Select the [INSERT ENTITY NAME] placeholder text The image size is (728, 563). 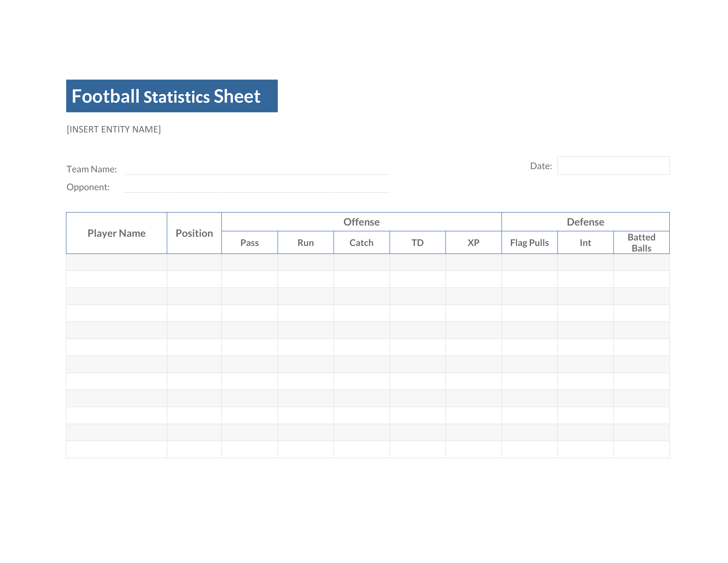pos(114,129)
